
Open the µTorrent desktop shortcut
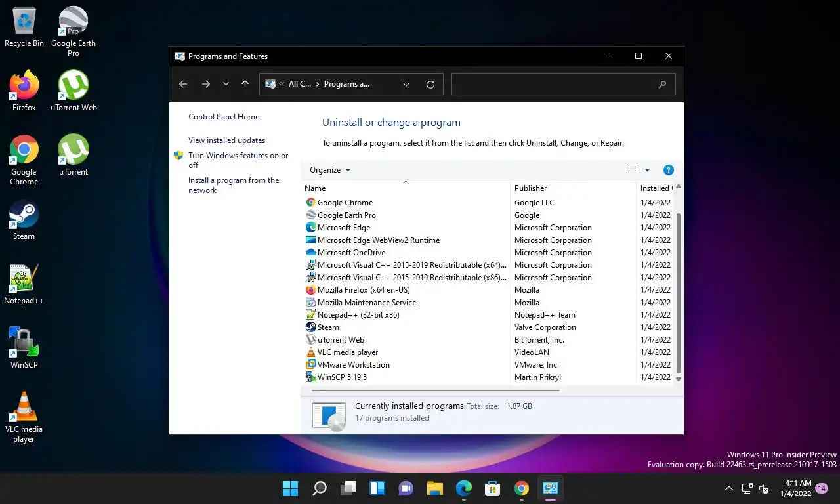[x=73, y=156]
